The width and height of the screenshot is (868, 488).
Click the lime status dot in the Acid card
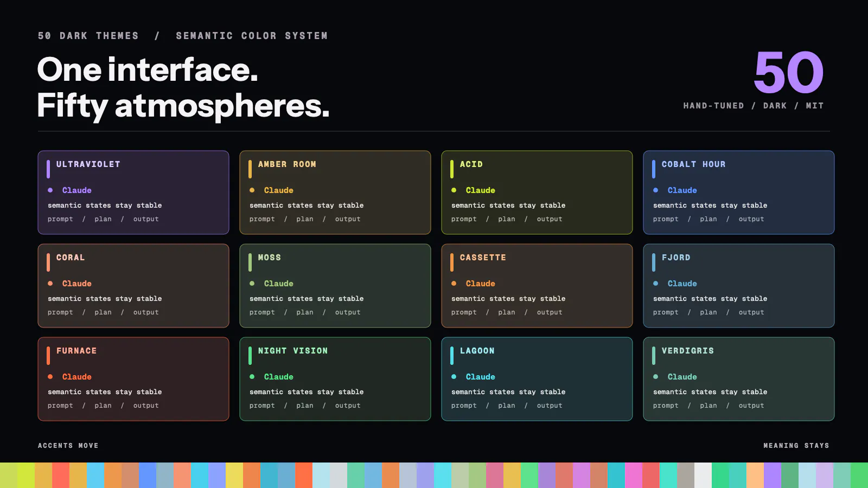point(454,190)
